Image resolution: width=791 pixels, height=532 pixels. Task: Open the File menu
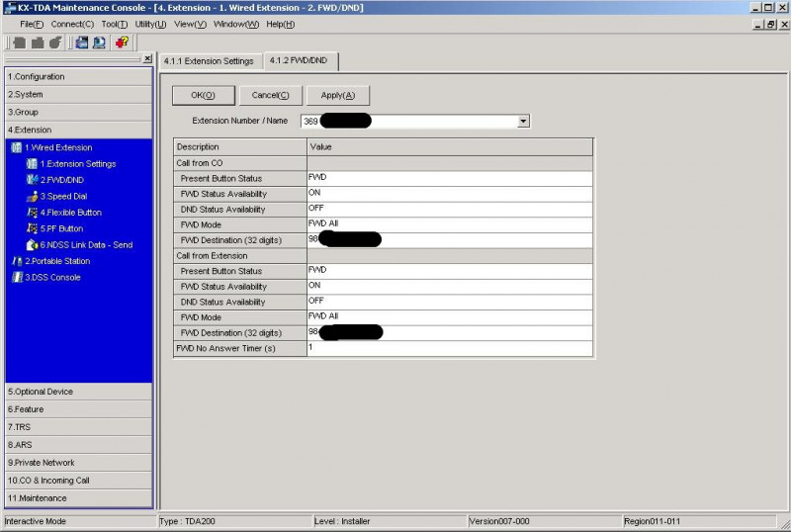tap(32, 25)
